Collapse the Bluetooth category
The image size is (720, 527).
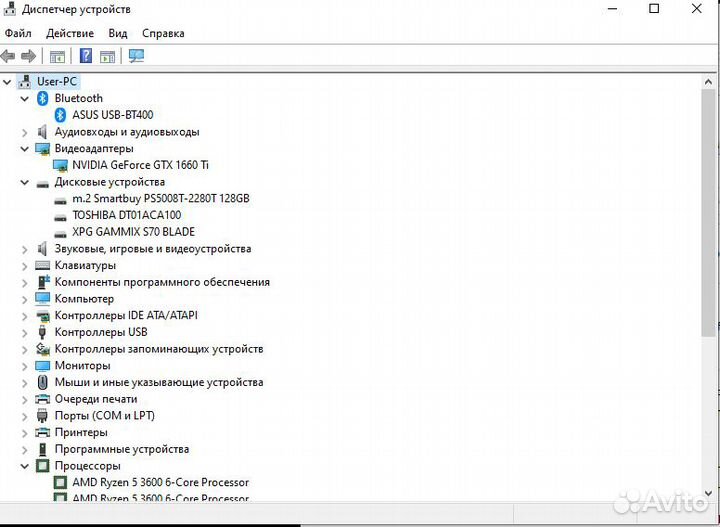[25, 98]
